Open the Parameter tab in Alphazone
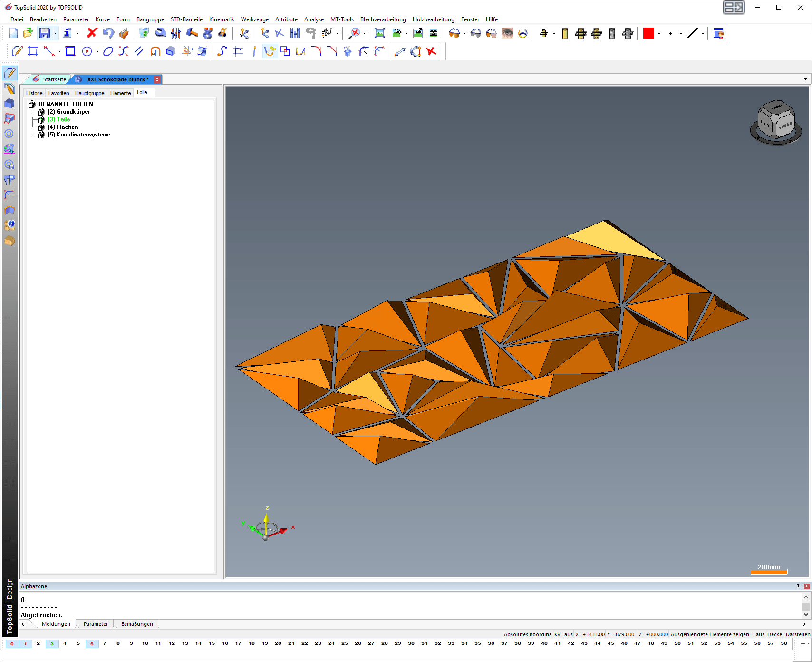The image size is (812, 662). pyautogui.click(x=96, y=624)
